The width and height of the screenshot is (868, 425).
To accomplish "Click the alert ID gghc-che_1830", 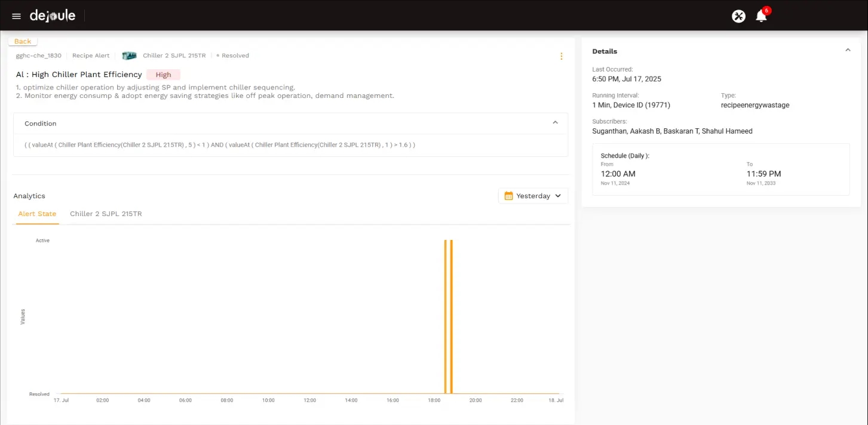I will (38, 56).
